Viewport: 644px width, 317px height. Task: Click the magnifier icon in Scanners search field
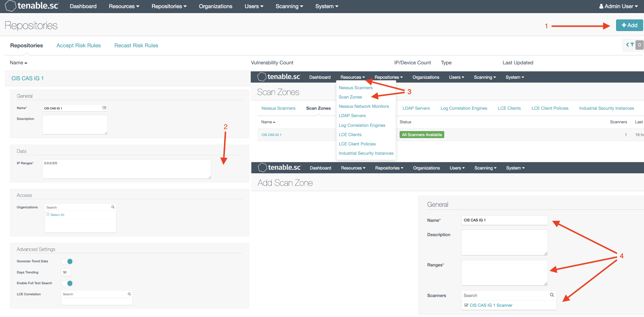[552, 295]
